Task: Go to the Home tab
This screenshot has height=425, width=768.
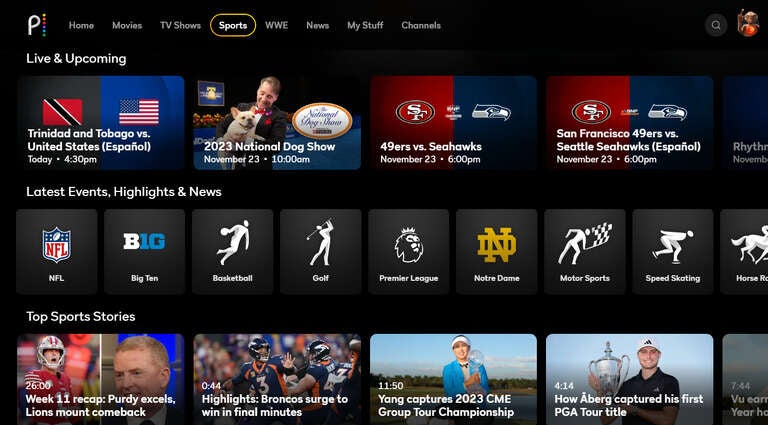Action: [81, 25]
